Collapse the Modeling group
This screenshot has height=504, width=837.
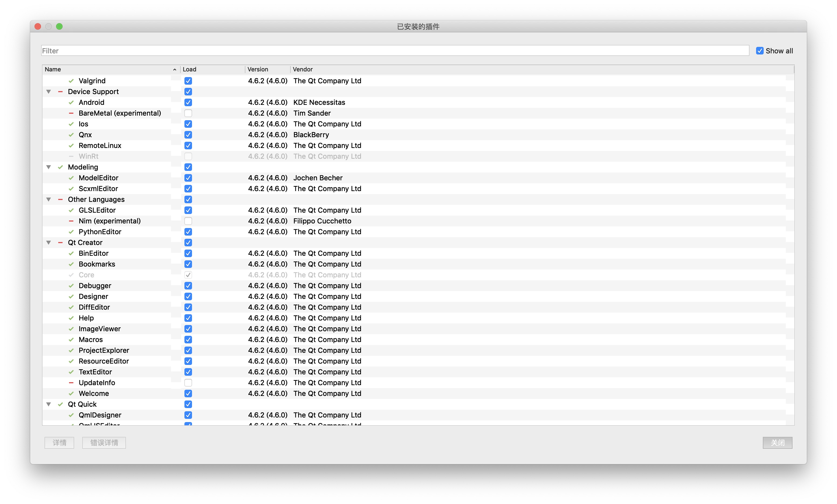pyautogui.click(x=49, y=167)
